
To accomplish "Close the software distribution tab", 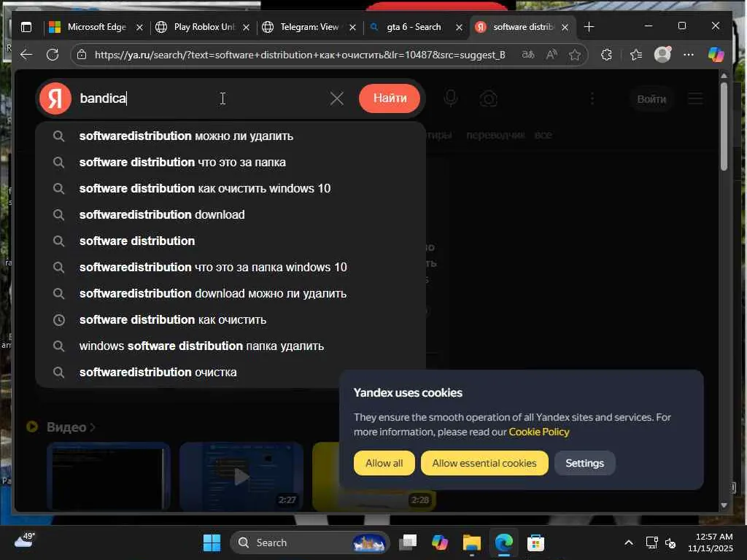I will (565, 28).
